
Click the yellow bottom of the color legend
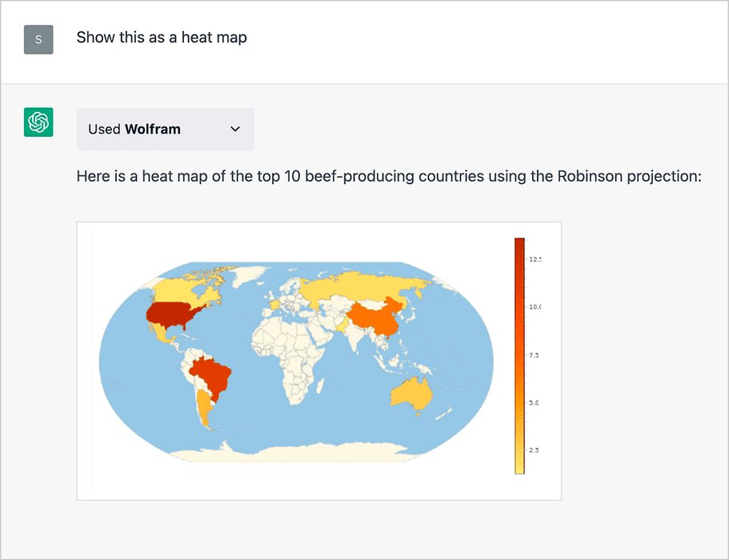(519, 466)
